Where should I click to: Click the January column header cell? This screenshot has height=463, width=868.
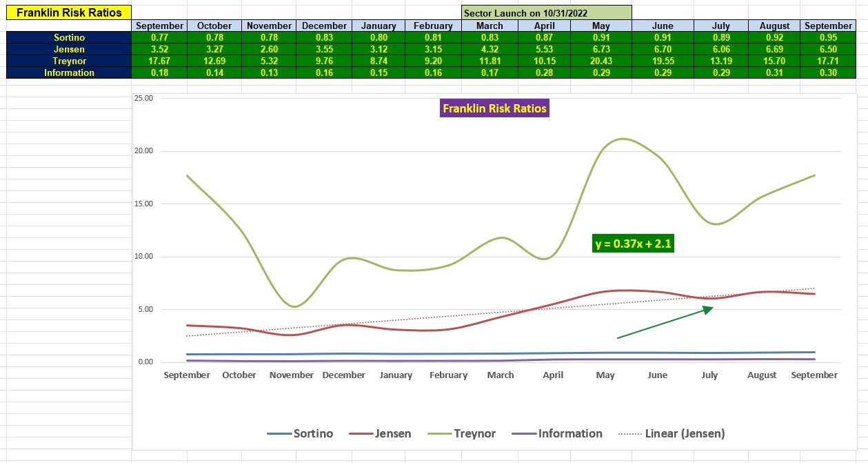(x=379, y=26)
